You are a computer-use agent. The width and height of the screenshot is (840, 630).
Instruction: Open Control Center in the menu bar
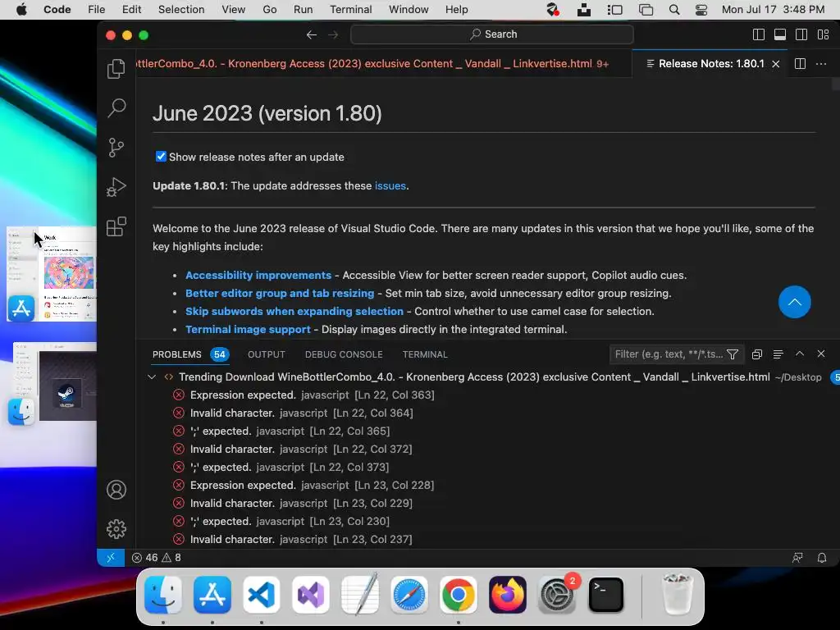coord(701,10)
